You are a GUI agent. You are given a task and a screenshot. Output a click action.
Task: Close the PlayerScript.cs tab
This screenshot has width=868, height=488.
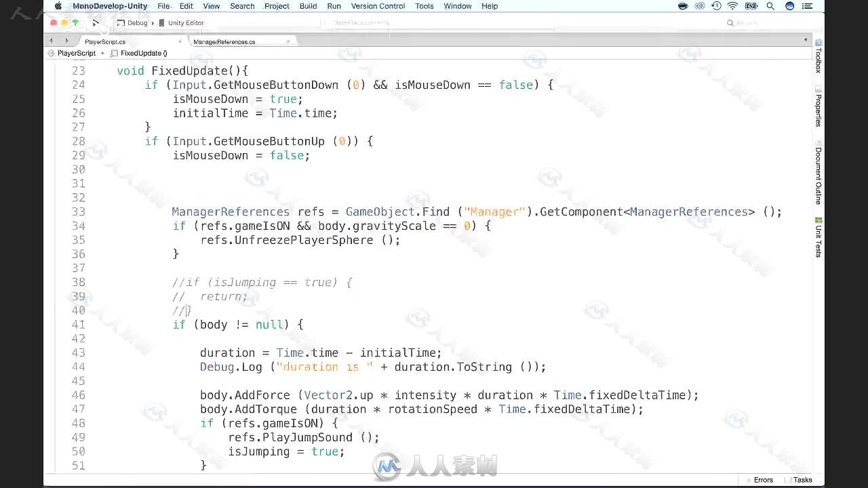[x=181, y=41]
